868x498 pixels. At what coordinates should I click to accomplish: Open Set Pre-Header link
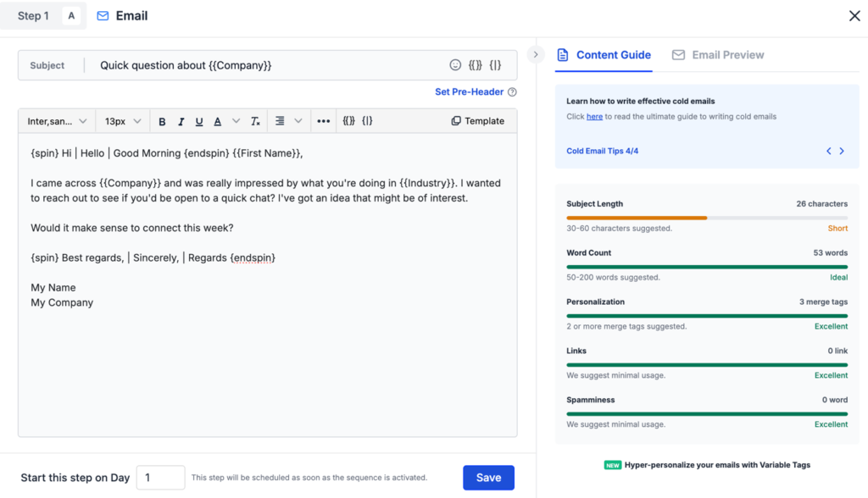469,92
